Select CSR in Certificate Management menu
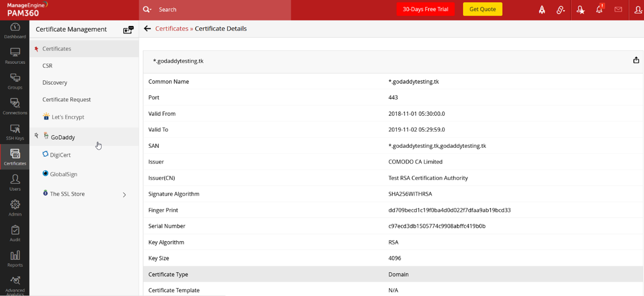This screenshot has height=296, width=644. pyautogui.click(x=47, y=66)
